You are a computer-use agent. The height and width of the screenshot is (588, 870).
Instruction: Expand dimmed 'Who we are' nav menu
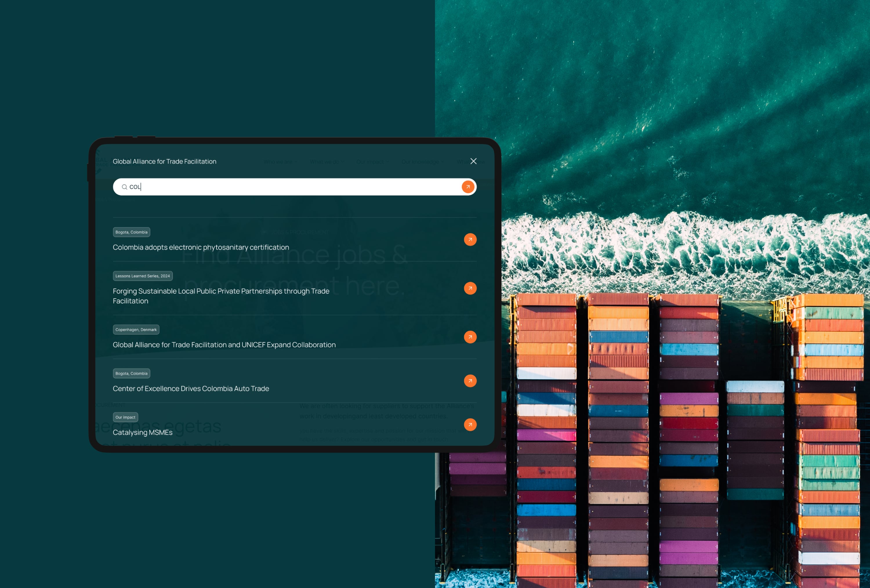pos(280,162)
